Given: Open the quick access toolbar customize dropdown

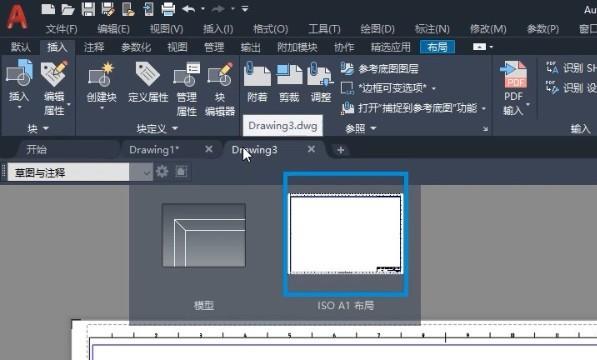Looking at the screenshot, I should [x=245, y=8].
